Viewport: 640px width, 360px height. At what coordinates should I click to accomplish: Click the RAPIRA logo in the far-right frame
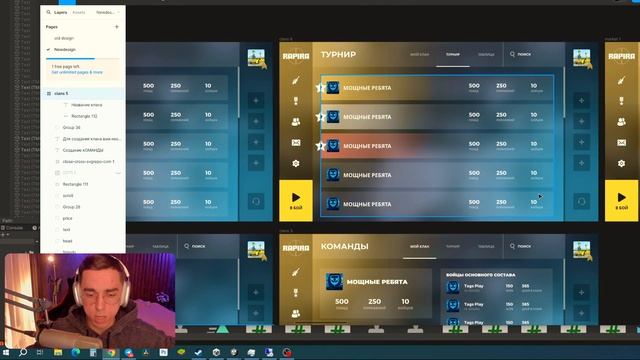point(622,56)
